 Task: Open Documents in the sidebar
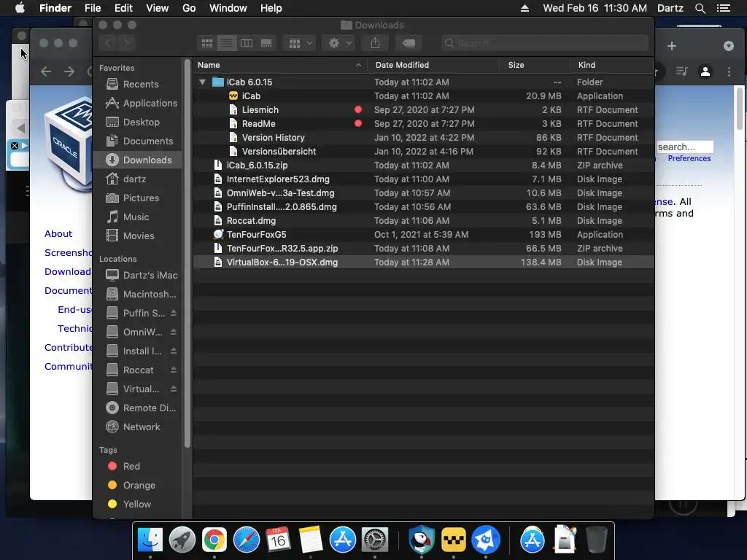[x=138, y=141]
